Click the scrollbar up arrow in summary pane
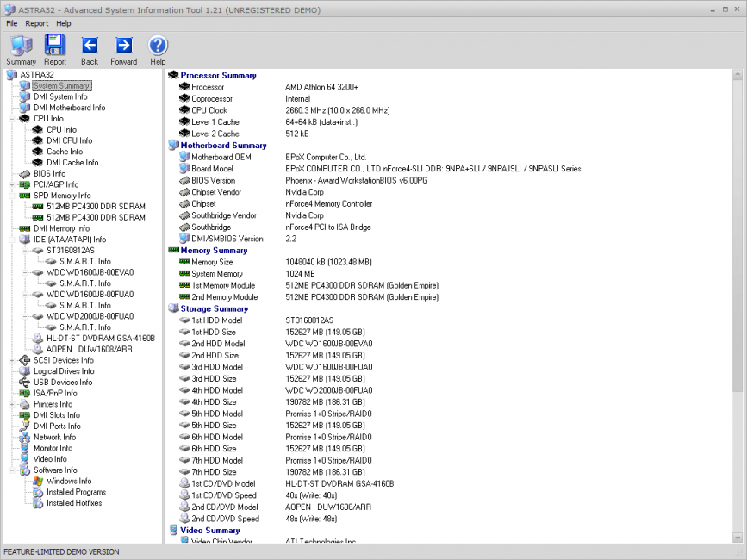This screenshot has height=560, width=747. 738,75
